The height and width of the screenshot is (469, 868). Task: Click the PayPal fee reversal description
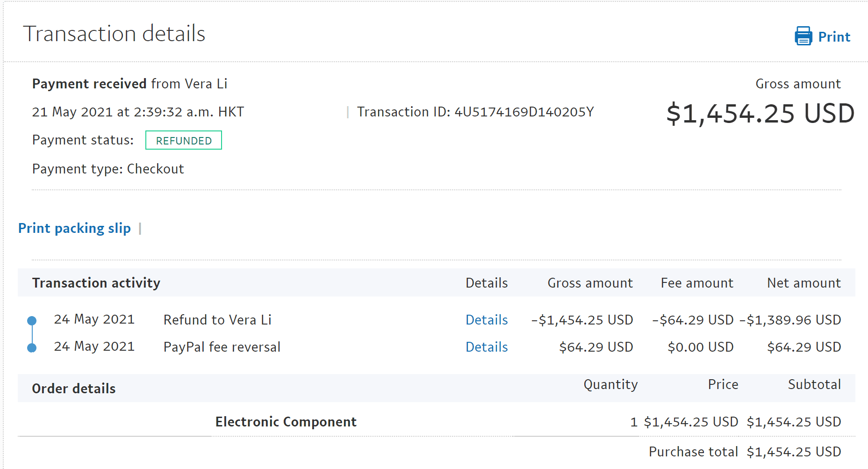click(222, 347)
